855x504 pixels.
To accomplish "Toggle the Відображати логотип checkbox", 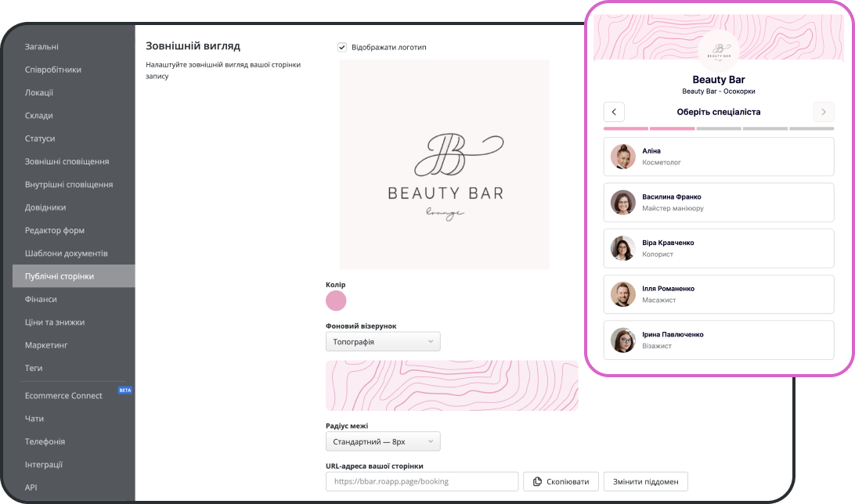I will tap(342, 48).
